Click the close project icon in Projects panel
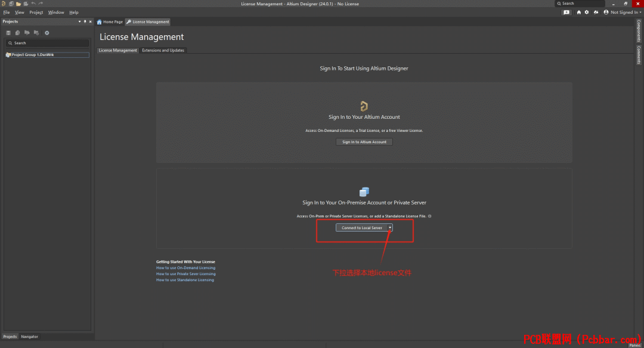 click(x=36, y=33)
